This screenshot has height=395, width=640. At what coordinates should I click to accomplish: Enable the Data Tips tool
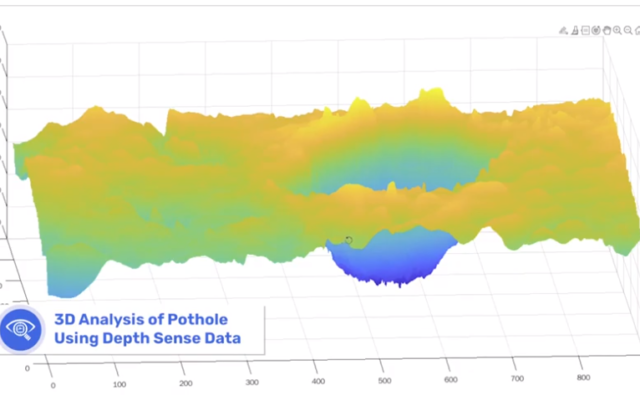tap(585, 30)
